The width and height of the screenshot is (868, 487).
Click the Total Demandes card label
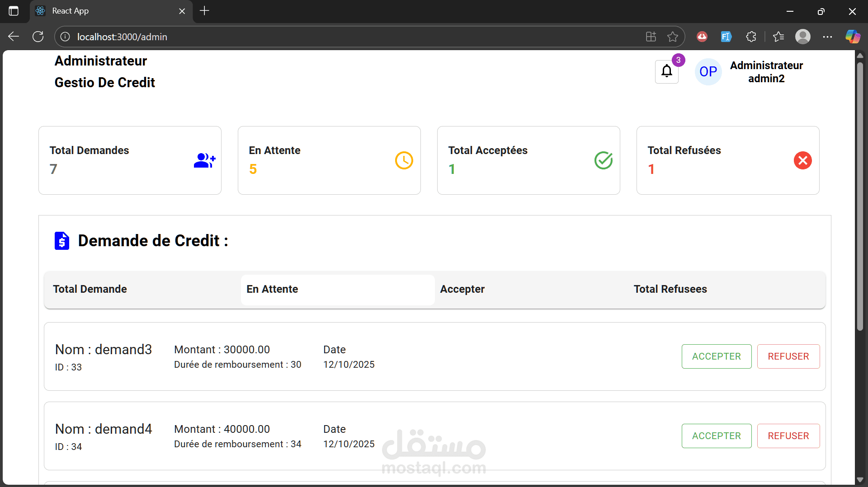[x=90, y=150]
